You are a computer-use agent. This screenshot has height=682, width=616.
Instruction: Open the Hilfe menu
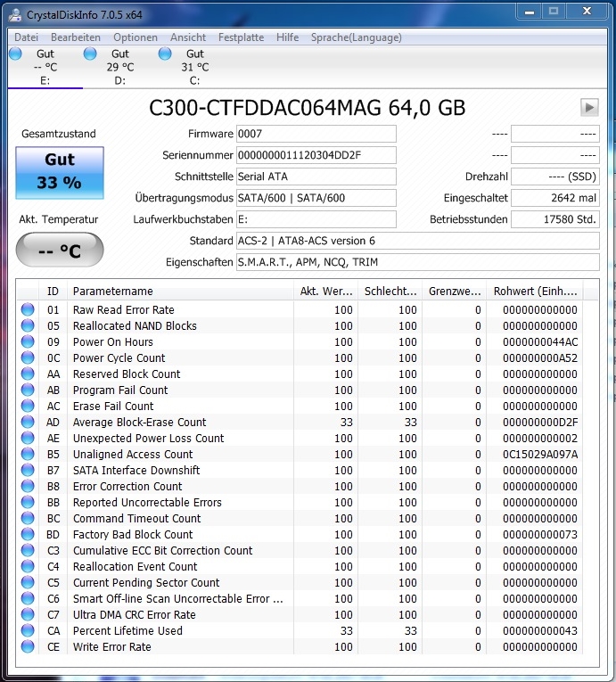coord(288,37)
